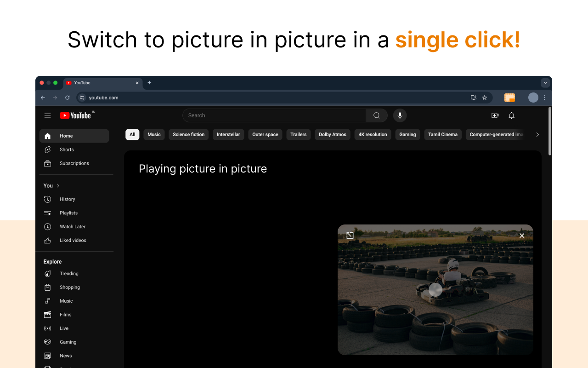Image resolution: width=588 pixels, height=368 pixels.
Task: Select the Science fiction chip
Action: coord(189,135)
